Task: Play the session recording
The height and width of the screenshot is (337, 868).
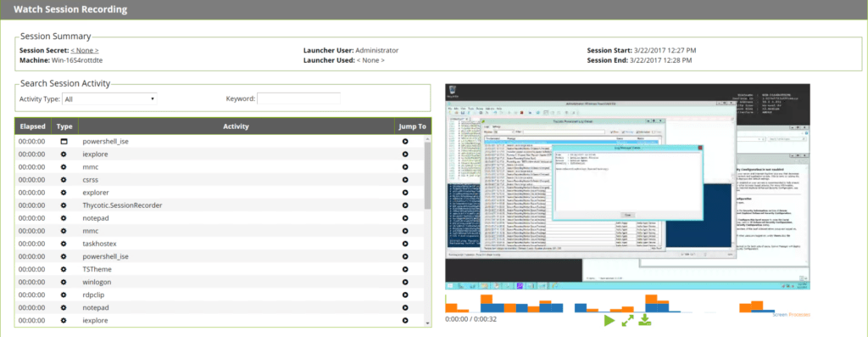Action: 609,320
